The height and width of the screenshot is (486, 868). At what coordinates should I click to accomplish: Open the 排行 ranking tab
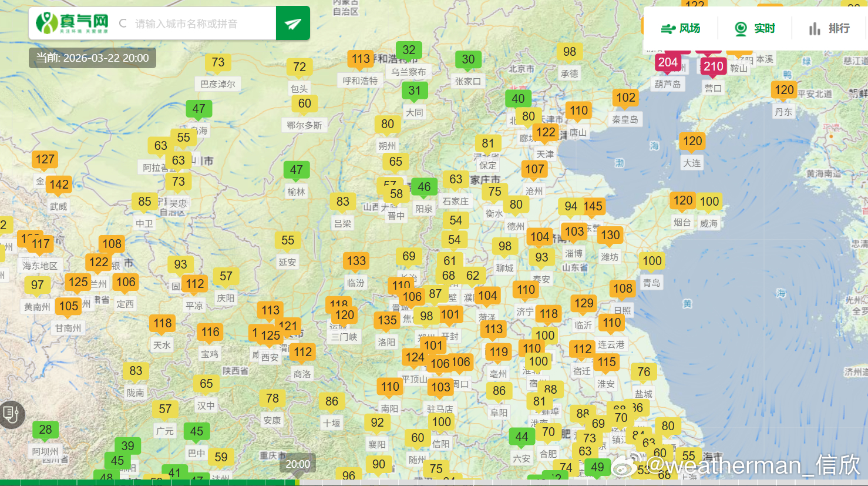(829, 28)
